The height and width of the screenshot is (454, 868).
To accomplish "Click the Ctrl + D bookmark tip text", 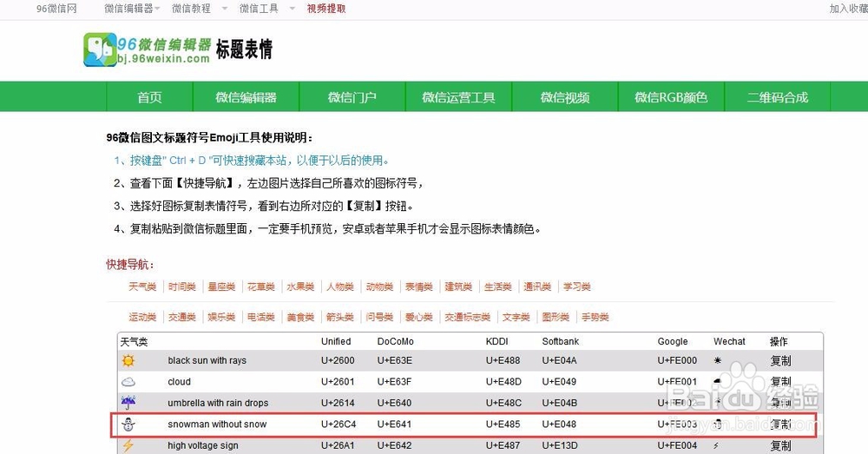I will (252, 161).
